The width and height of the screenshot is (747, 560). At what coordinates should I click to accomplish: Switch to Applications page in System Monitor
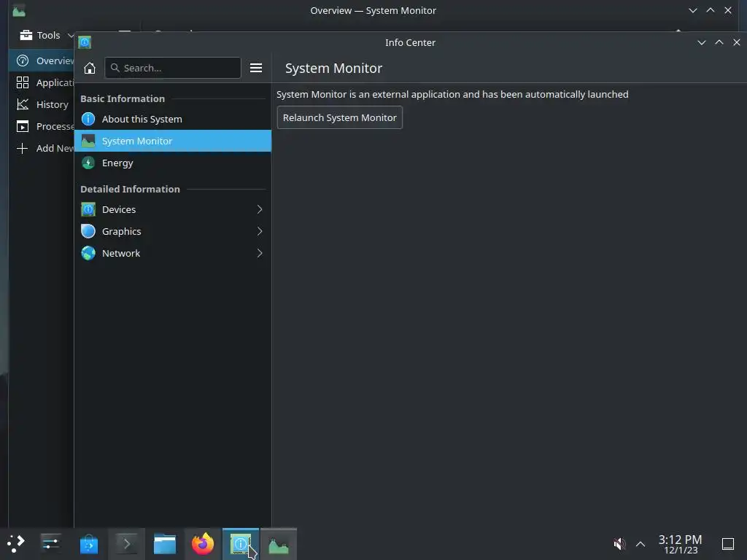[42, 83]
